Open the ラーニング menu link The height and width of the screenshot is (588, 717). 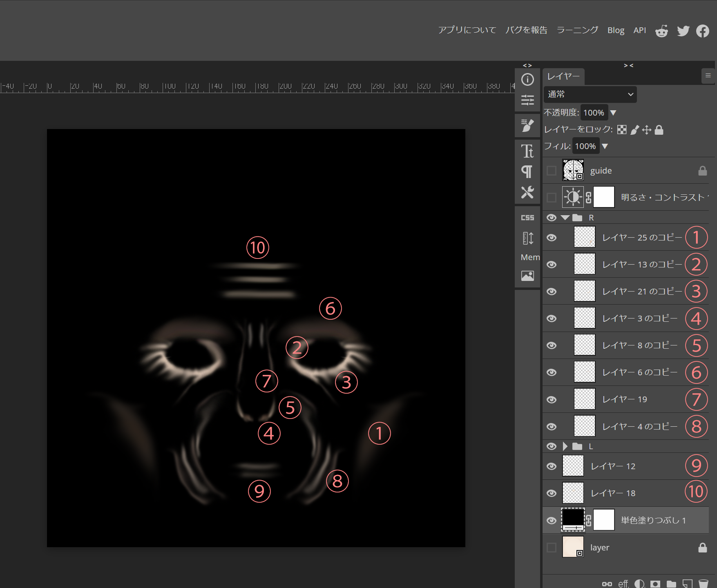(x=577, y=30)
